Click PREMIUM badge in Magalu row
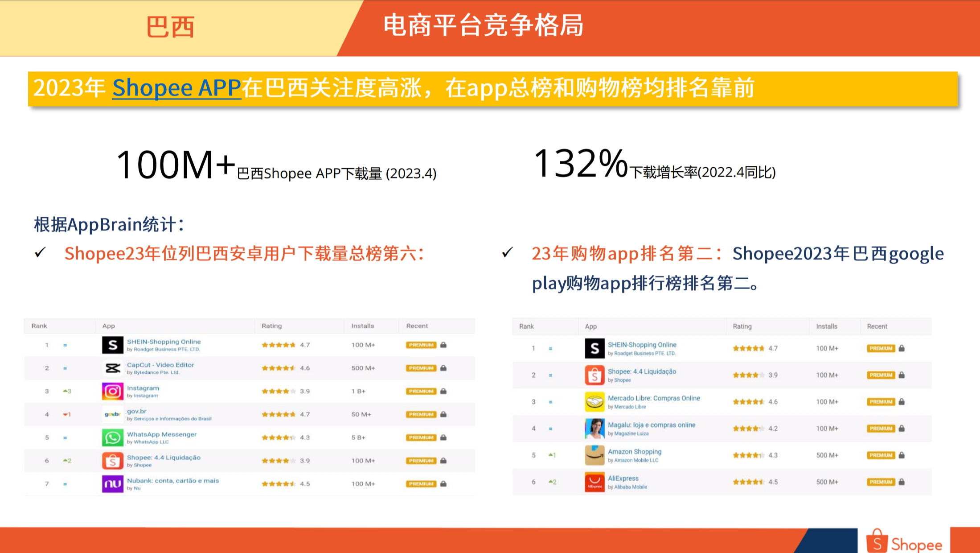 pyautogui.click(x=881, y=429)
